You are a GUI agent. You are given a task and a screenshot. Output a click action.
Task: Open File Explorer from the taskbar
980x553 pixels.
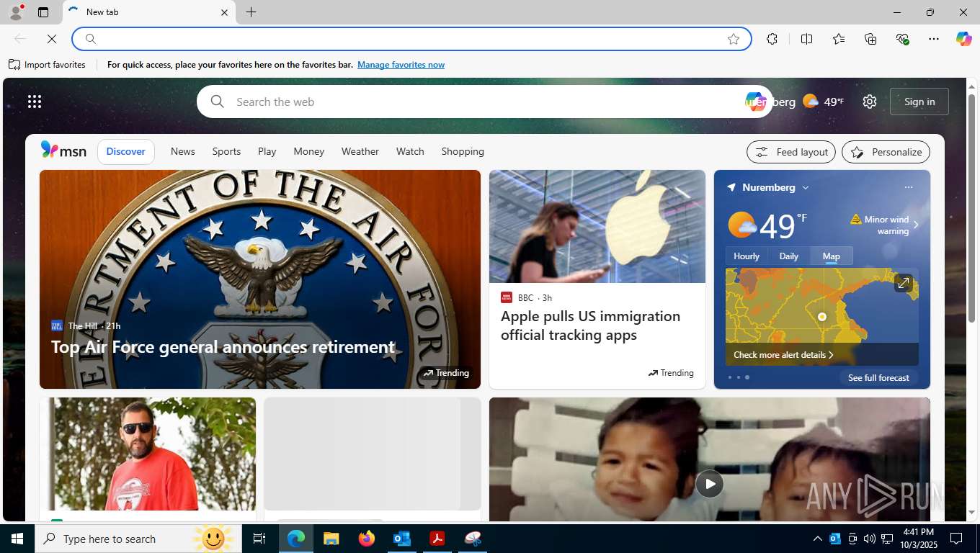[331, 539]
